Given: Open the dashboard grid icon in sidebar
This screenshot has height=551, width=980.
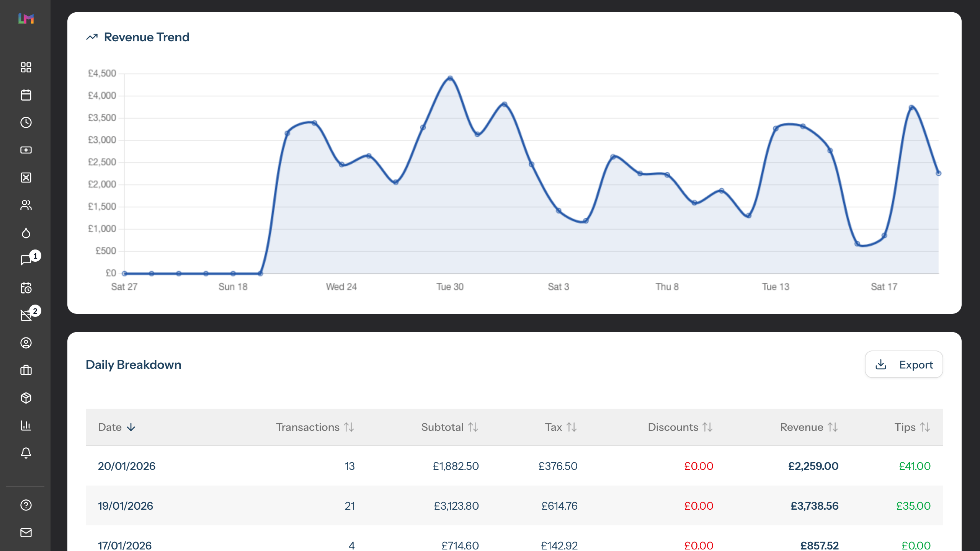Looking at the screenshot, I should pos(26,67).
